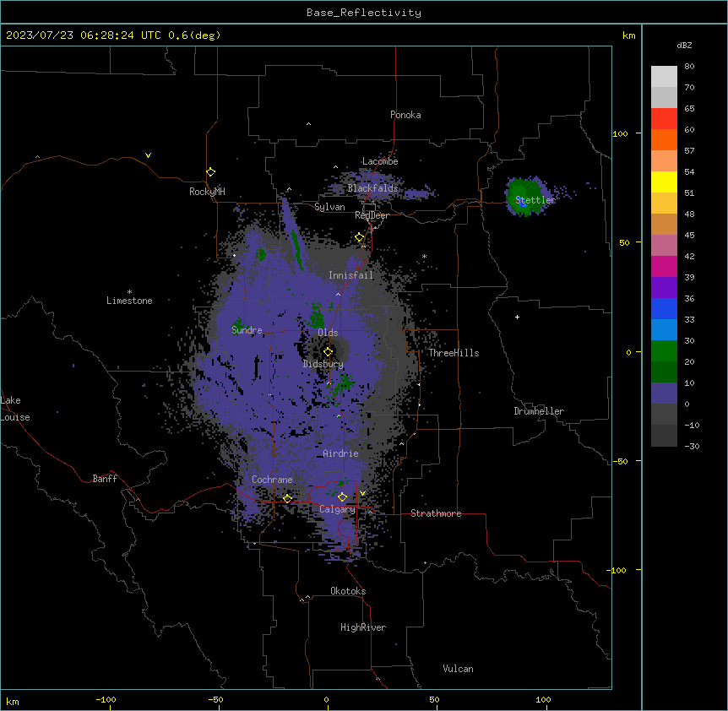This screenshot has width=728, height=711.
Task: Click the Didsbury city label
Action: (x=323, y=364)
